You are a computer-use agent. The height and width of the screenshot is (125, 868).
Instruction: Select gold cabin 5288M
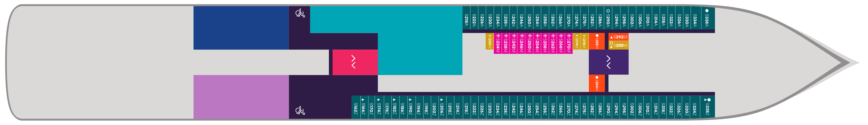619,45
